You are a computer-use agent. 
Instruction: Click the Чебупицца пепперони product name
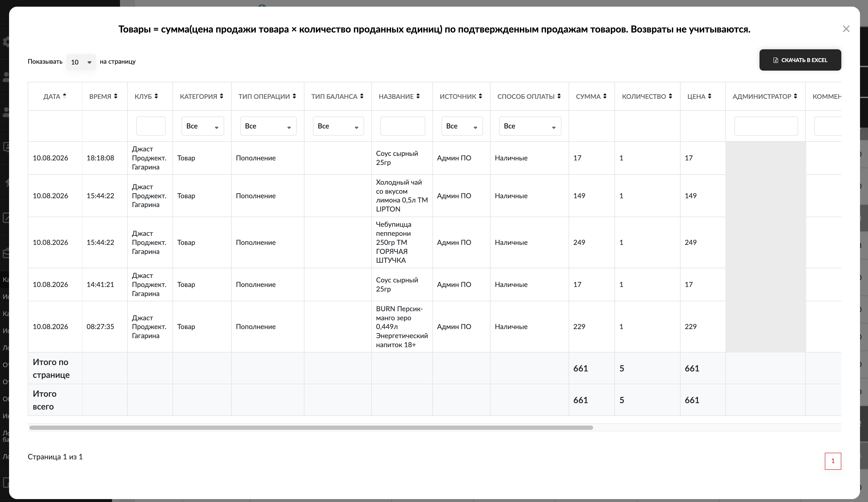coord(393,242)
